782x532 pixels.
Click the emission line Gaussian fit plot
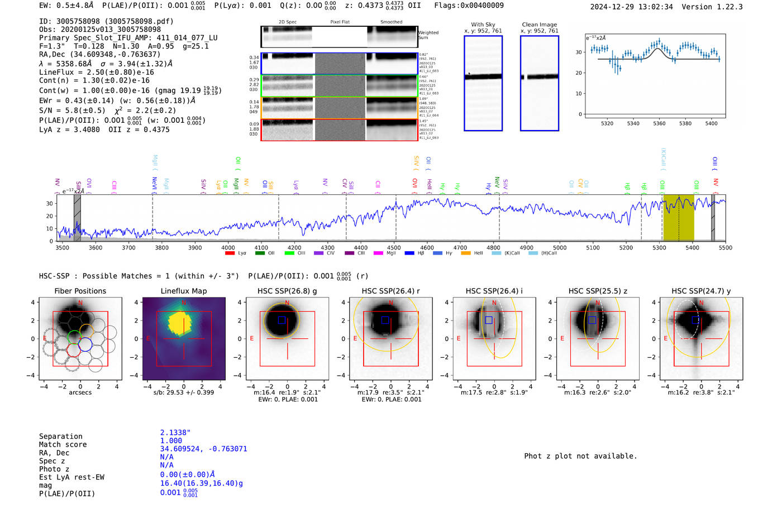coord(655,75)
